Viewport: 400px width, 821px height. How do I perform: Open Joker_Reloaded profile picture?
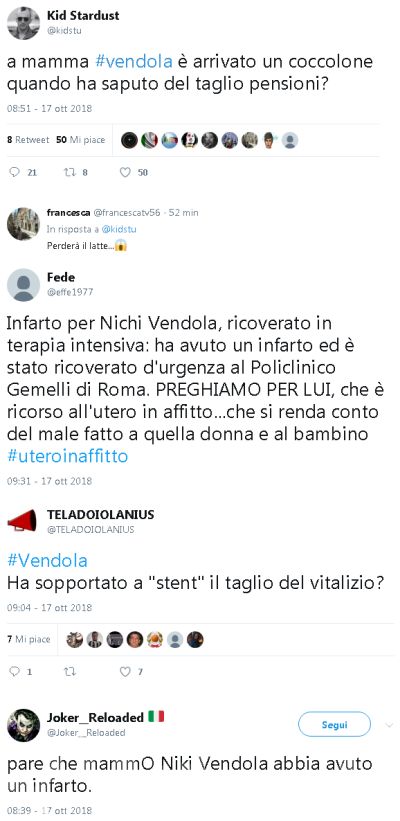[x=23, y=725]
